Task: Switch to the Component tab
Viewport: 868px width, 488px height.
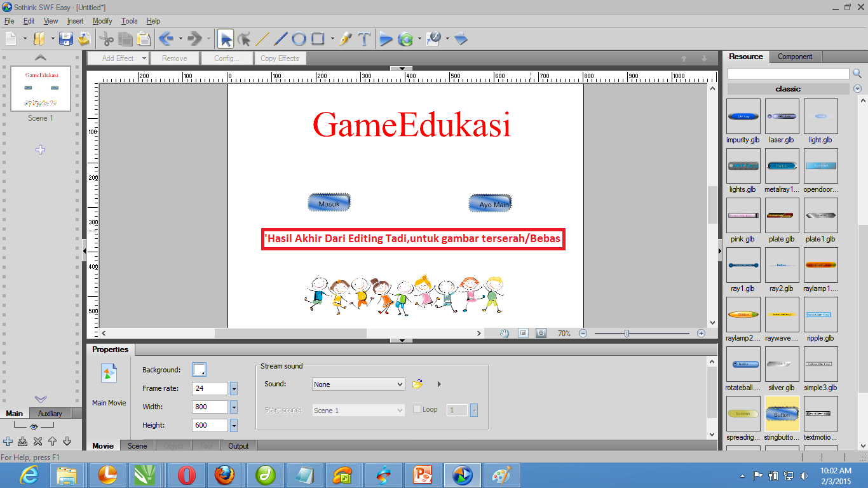Action: [796, 57]
